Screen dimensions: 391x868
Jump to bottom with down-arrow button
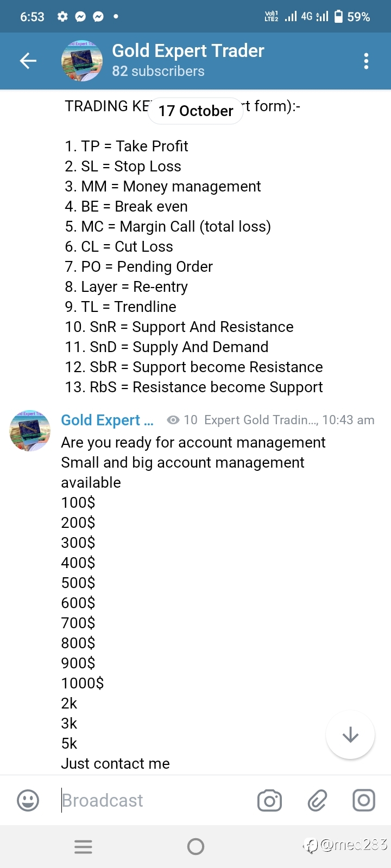(x=350, y=735)
